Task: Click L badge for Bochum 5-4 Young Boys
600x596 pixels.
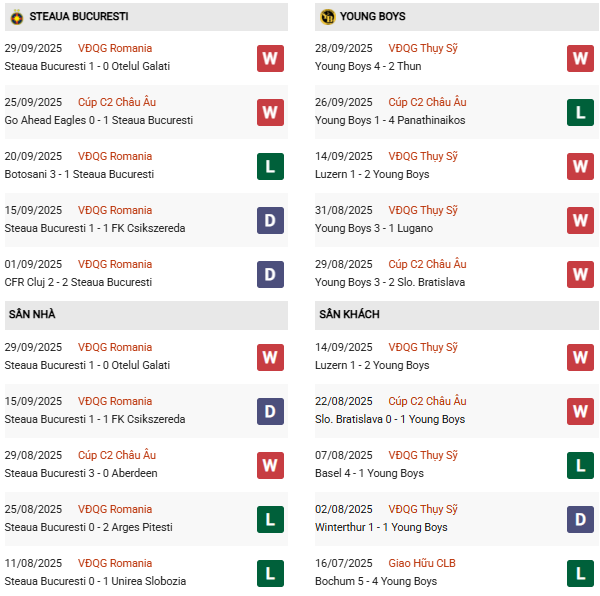Action: (x=580, y=573)
